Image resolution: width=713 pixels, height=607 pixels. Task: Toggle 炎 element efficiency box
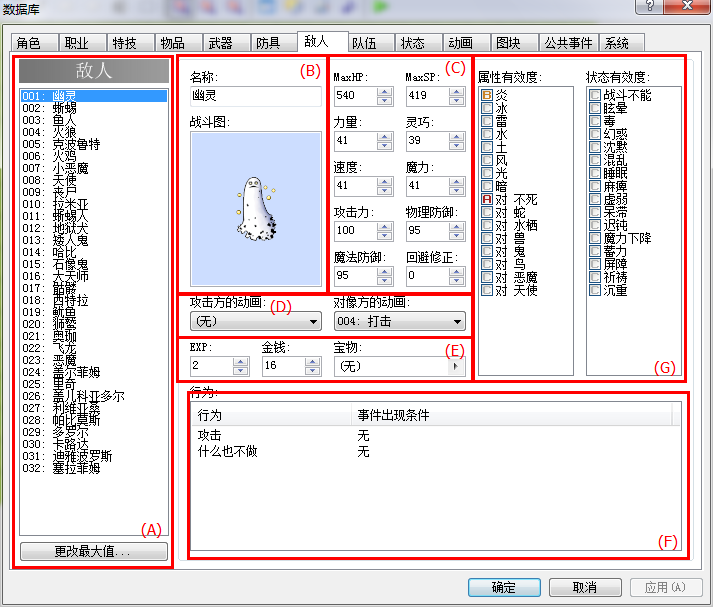(x=487, y=95)
